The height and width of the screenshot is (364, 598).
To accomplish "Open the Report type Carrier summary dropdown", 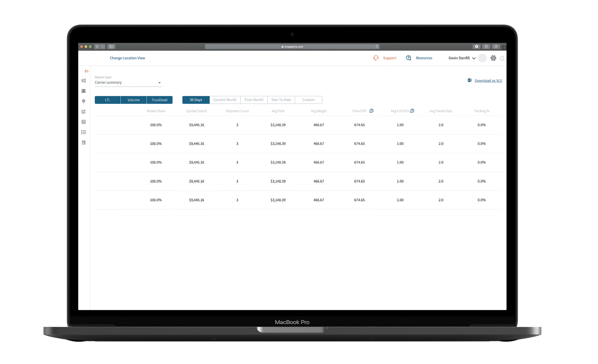I will coord(128,83).
